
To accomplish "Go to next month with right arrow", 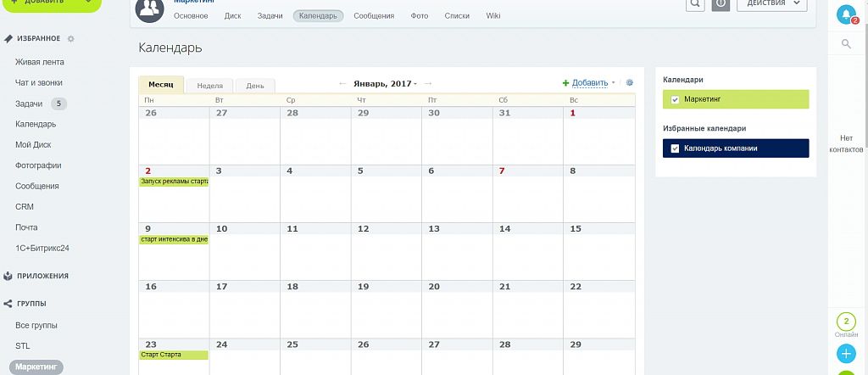I will click(x=428, y=83).
